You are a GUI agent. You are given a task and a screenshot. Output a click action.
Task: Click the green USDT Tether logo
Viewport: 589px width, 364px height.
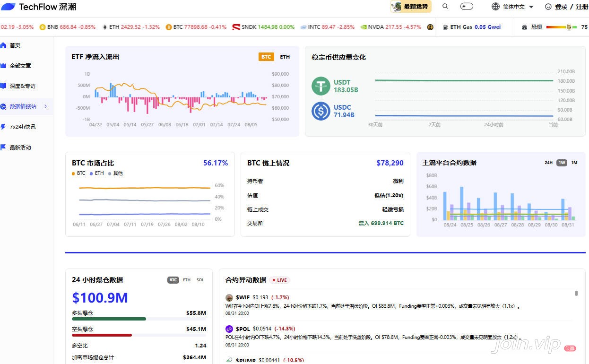320,86
